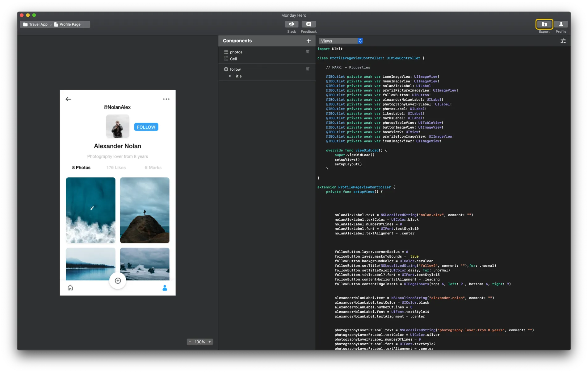Decrease zoom with minus button

190,342
